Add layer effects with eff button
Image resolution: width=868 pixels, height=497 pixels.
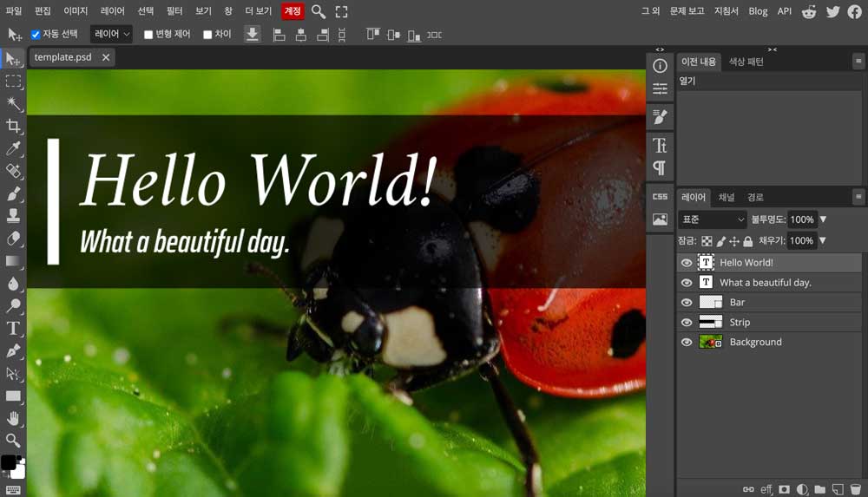(766, 489)
